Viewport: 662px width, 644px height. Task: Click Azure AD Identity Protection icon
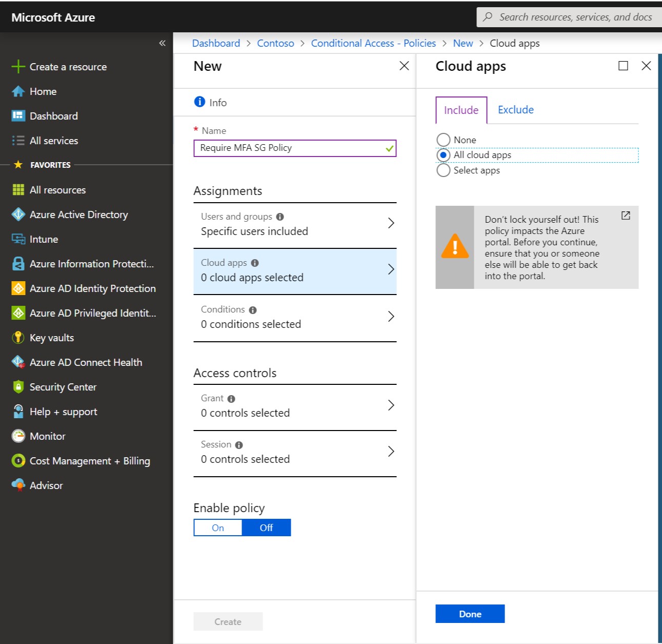pyautogui.click(x=18, y=288)
